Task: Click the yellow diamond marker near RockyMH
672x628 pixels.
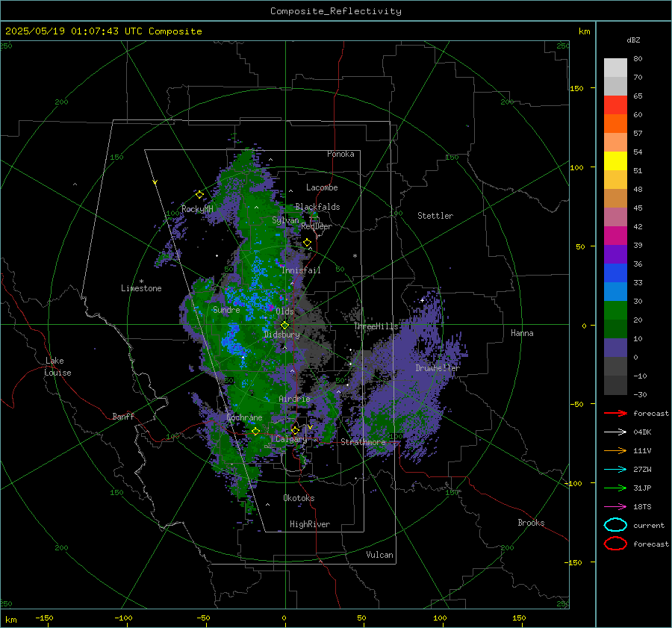Action: click(199, 195)
